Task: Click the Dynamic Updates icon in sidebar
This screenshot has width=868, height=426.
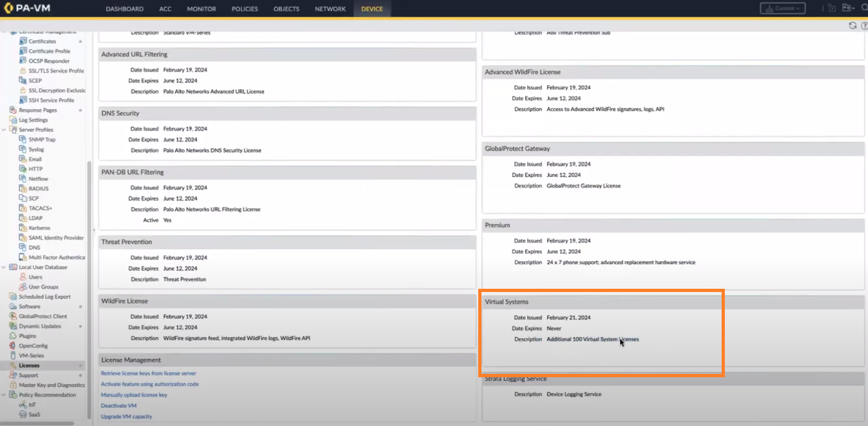Action: click(x=14, y=326)
